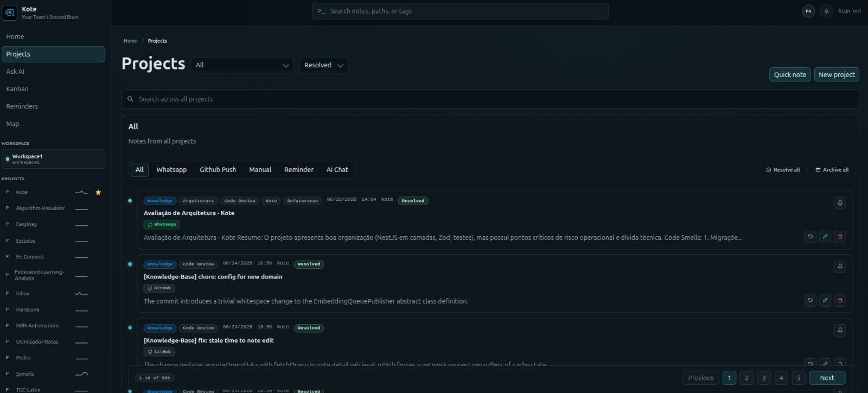Viewport: 868px width, 393px height.
Task: Click the Kote project activity sparkline
Action: [x=81, y=192]
